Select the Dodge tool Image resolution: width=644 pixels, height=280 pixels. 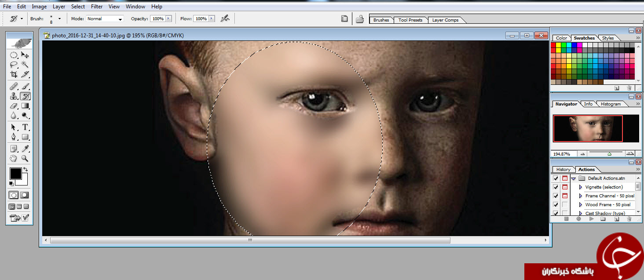(25, 115)
